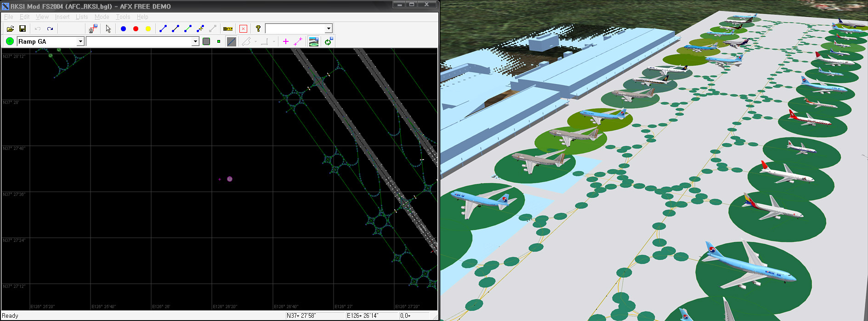The height and width of the screenshot is (321, 868).
Task: Open the Lists menu
Action: click(x=82, y=17)
